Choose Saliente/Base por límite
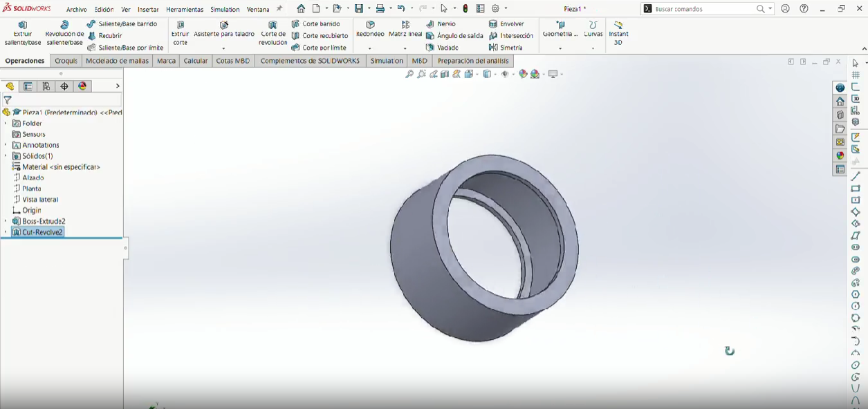Viewport: 868px width, 409px height. coord(125,48)
